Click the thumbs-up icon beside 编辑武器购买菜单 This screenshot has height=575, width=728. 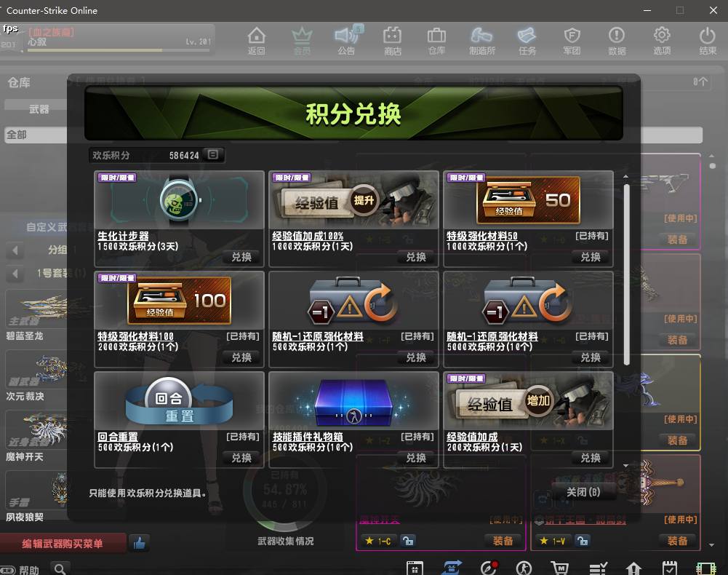coord(140,542)
